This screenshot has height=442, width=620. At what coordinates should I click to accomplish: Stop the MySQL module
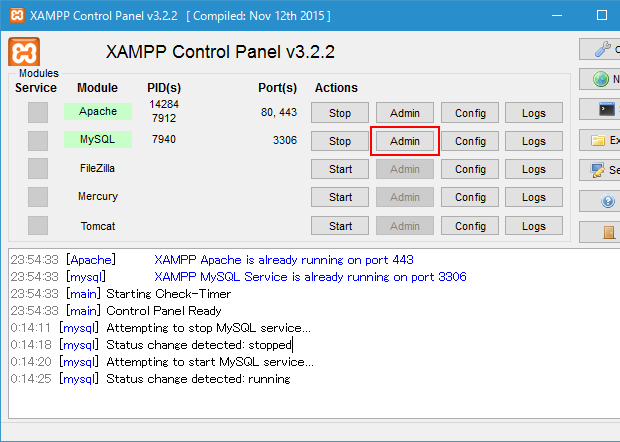point(340,141)
